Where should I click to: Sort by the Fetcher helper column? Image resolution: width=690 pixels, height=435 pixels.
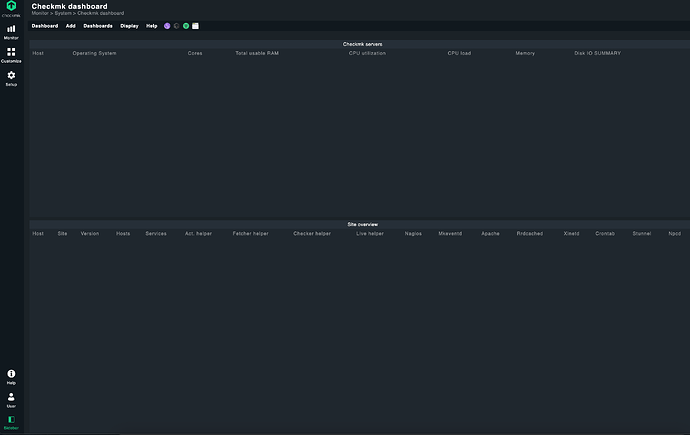(x=250, y=233)
